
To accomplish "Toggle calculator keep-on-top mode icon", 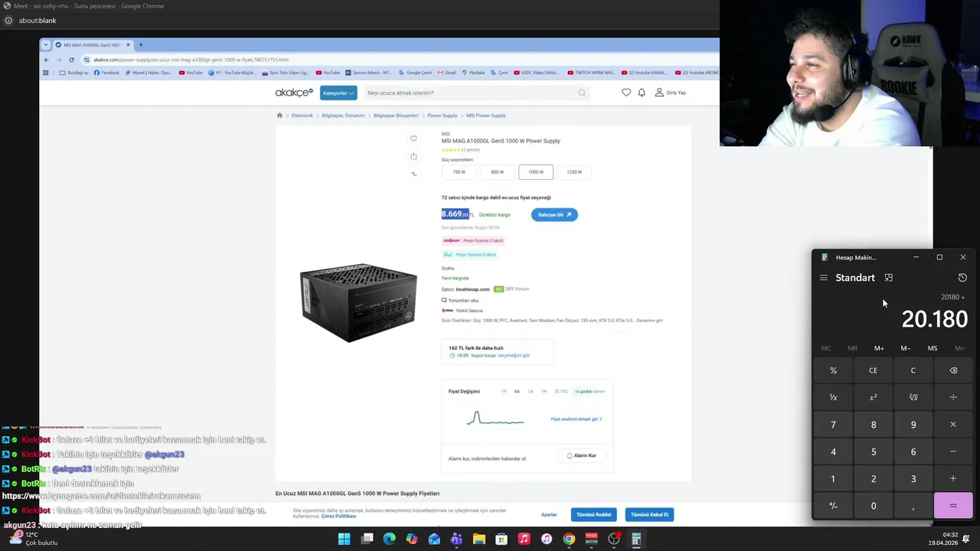I will pyautogui.click(x=888, y=278).
